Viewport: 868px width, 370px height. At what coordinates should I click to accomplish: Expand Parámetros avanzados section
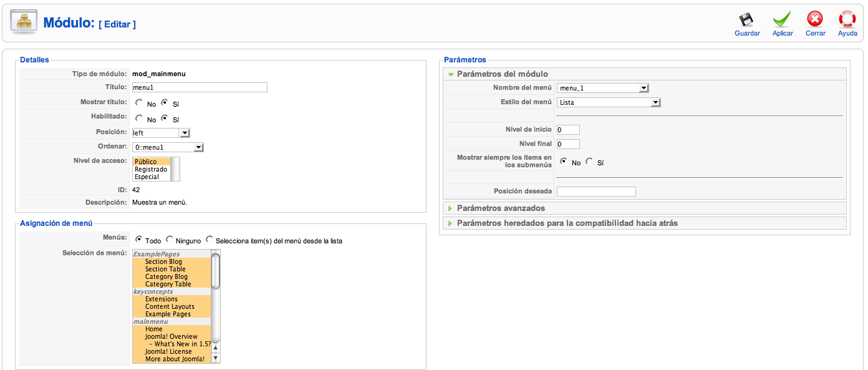tap(501, 208)
